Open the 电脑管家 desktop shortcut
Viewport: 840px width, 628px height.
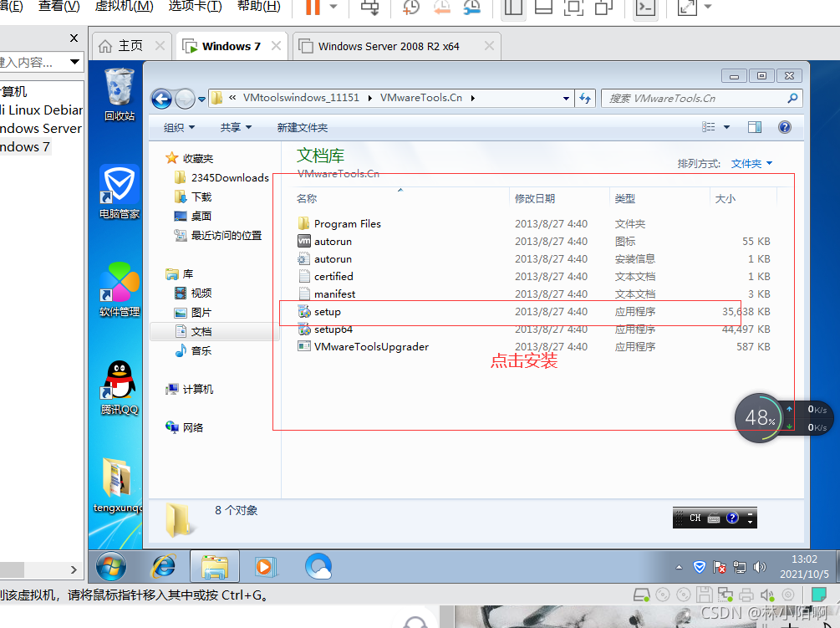pos(120,192)
